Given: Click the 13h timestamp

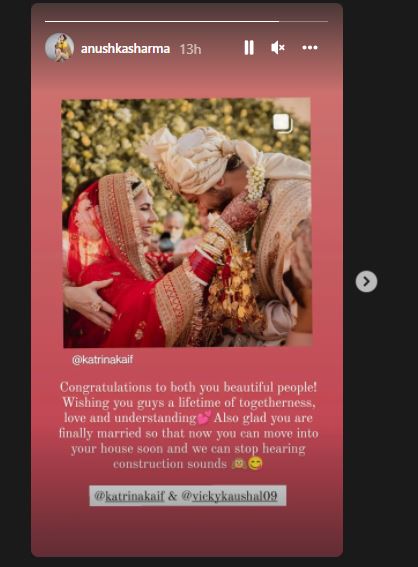Looking at the screenshot, I should coord(190,49).
